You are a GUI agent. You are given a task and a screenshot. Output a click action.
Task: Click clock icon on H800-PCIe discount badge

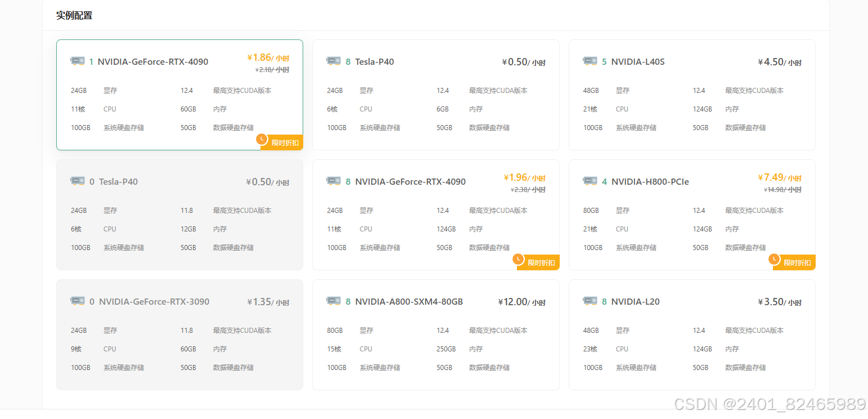774,259
